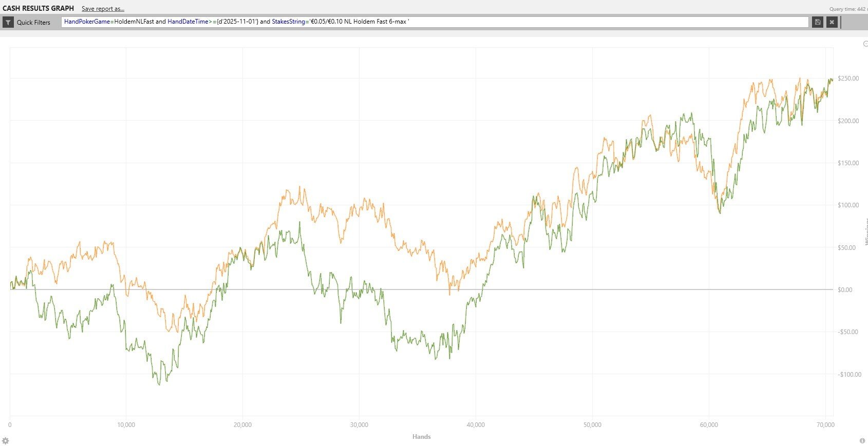Click the "70,000" hands axis label
Screen dimensions: 868x446
(825, 425)
